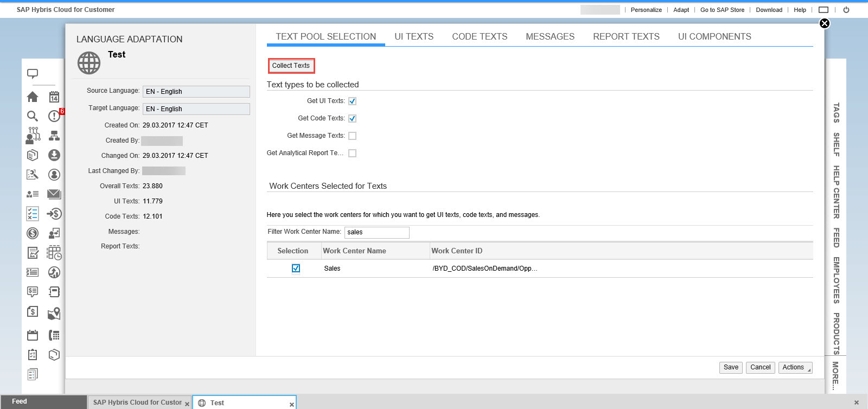Enable Get Analytical Report Texts checkbox
The image size is (868, 409).
pyautogui.click(x=352, y=153)
